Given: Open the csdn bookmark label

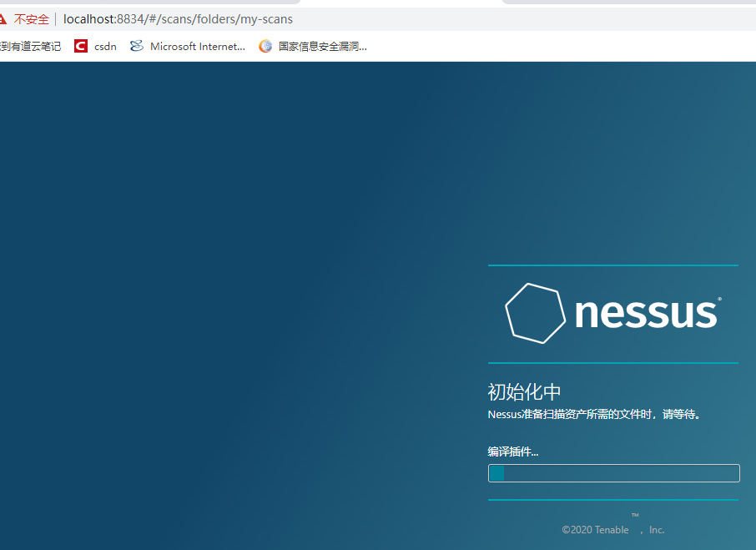Looking at the screenshot, I should coord(105,46).
